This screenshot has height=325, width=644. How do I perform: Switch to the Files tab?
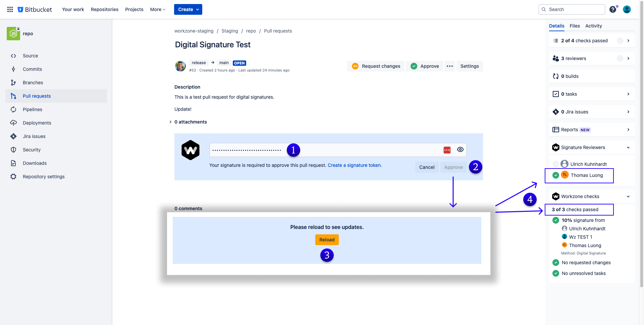pyautogui.click(x=575, y=26)
